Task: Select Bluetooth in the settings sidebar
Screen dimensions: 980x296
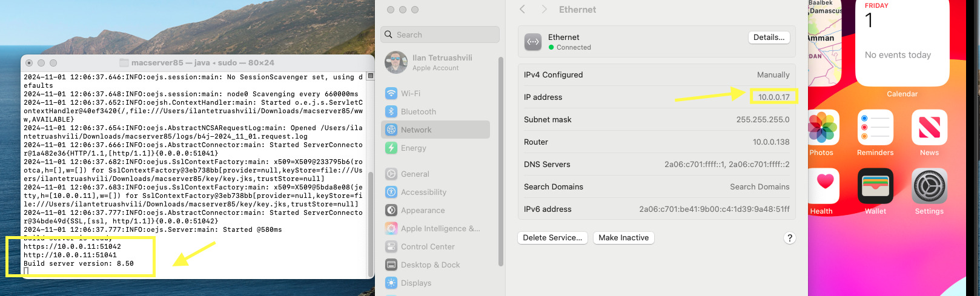Action: pos(435,111)
